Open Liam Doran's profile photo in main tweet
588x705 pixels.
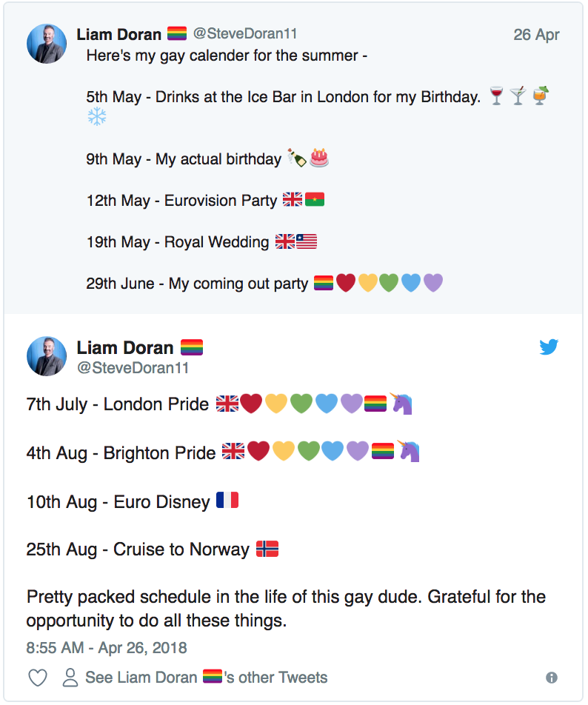point(47,355)
